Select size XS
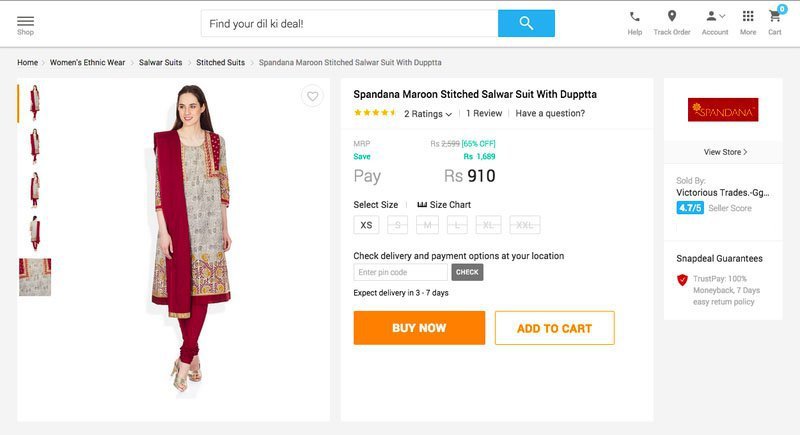This screenshot has height=435, width=800. (366, 225)
